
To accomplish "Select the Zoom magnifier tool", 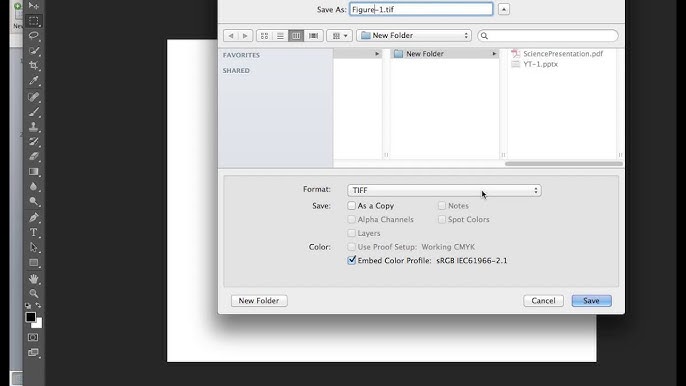I will [x=34, y=293].
